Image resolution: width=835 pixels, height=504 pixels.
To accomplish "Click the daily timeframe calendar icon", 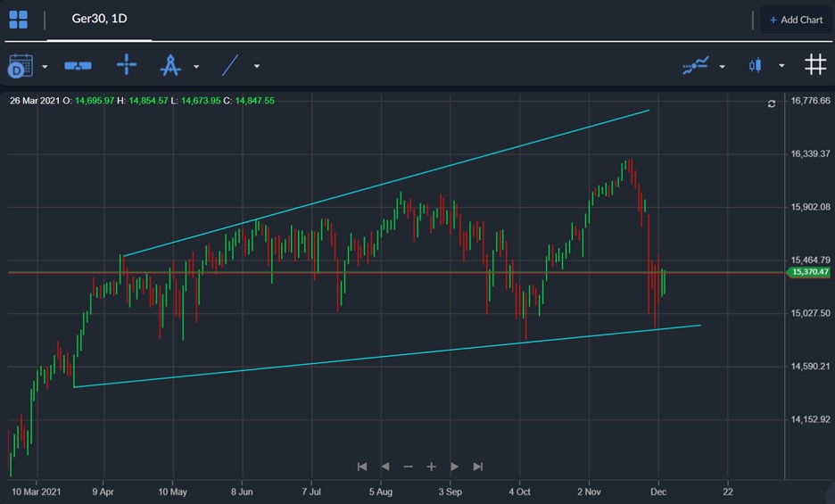I will coord(21,65).
